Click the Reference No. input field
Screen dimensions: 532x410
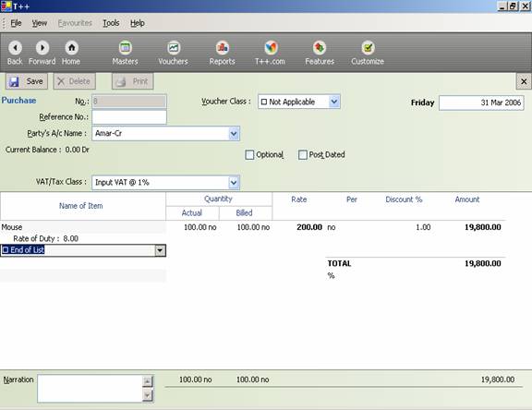point(129,117)
